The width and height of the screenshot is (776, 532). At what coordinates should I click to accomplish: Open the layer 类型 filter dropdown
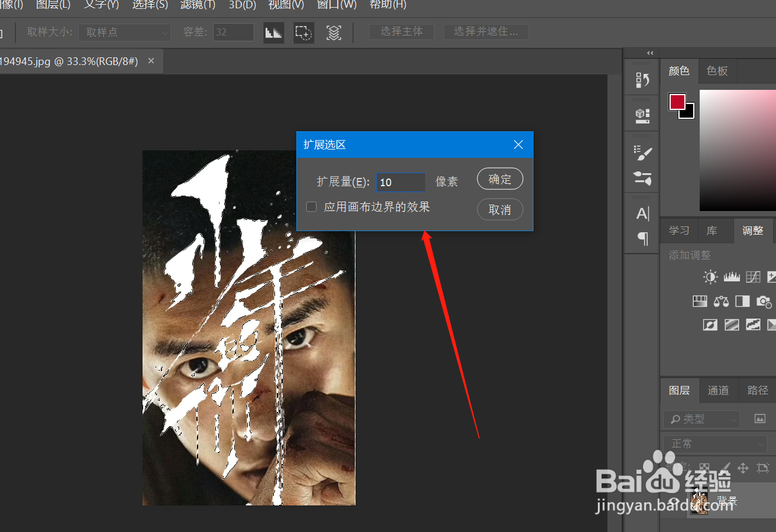pos(701,419)
